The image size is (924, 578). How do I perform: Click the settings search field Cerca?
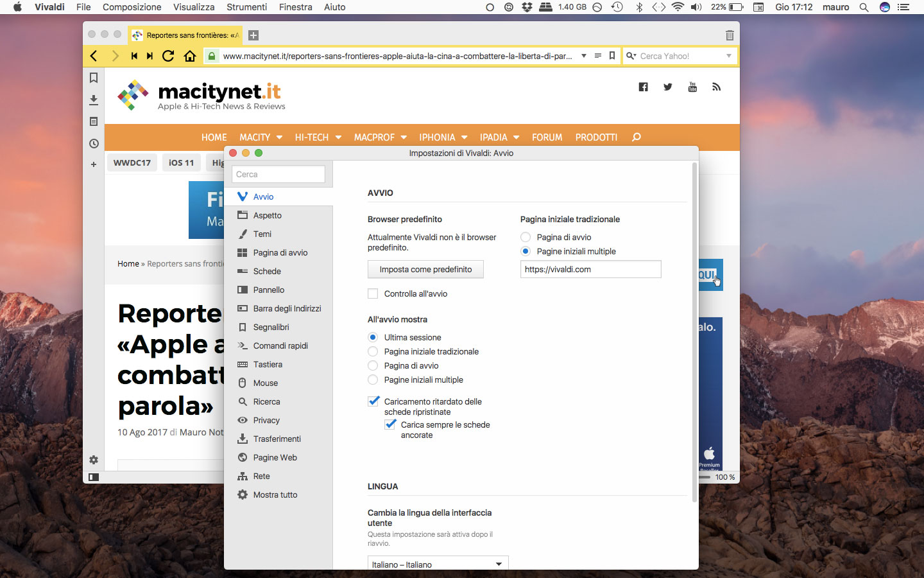(x=278, y=174)
